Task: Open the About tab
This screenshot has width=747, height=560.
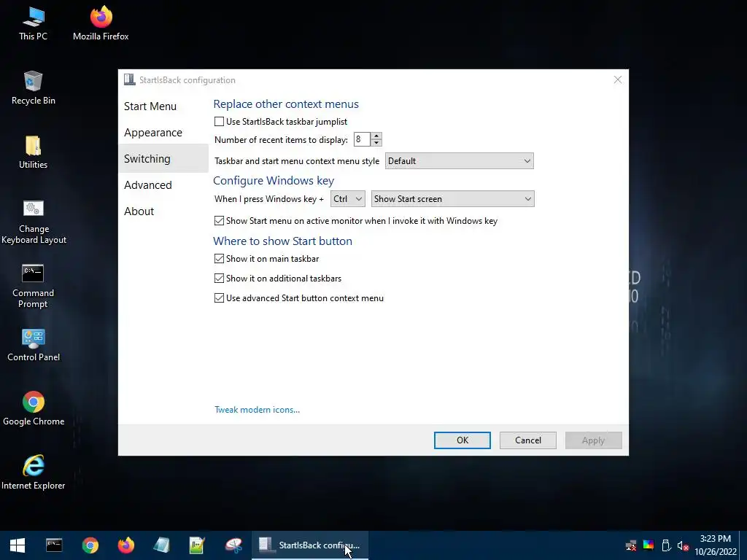Action: tap(139, 211)
